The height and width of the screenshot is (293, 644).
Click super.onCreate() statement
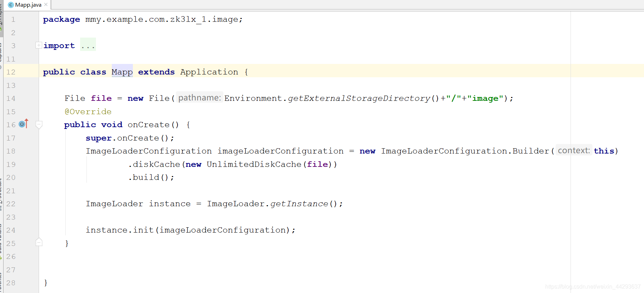coord(130,138)
